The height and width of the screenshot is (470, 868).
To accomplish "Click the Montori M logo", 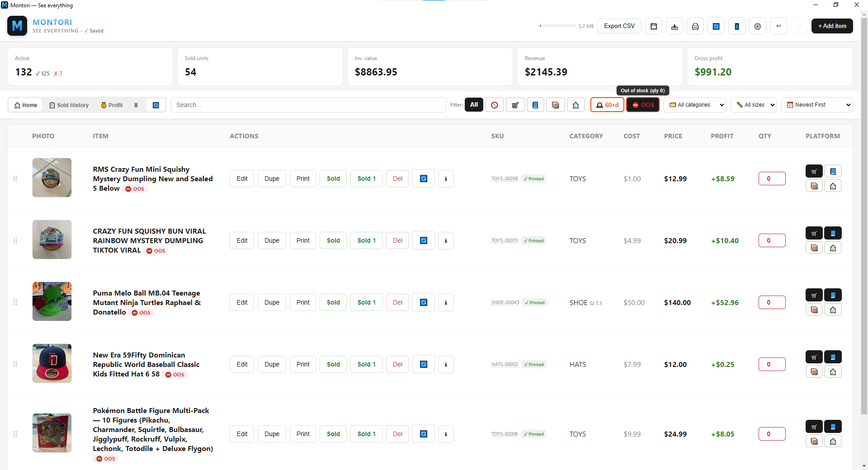I will coord(17,26).
